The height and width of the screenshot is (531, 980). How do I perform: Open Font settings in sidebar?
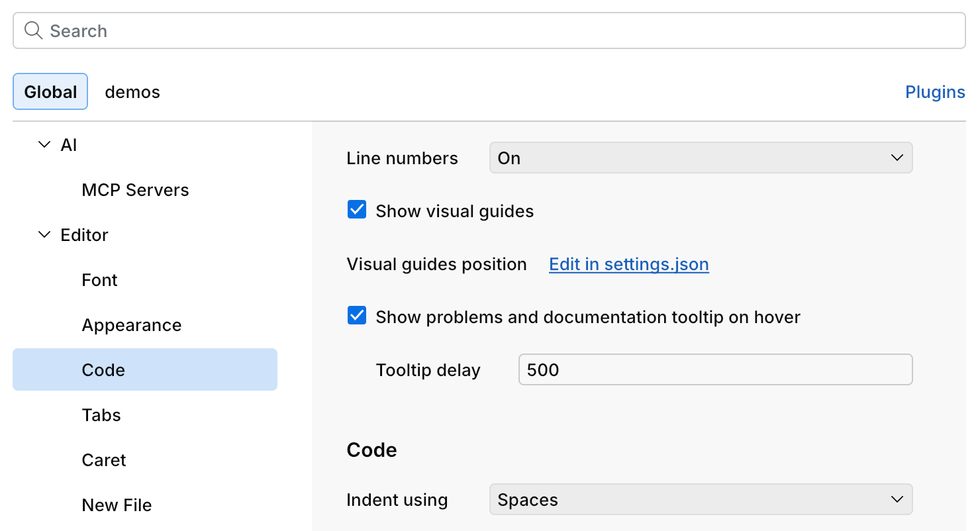pos(99,279)
